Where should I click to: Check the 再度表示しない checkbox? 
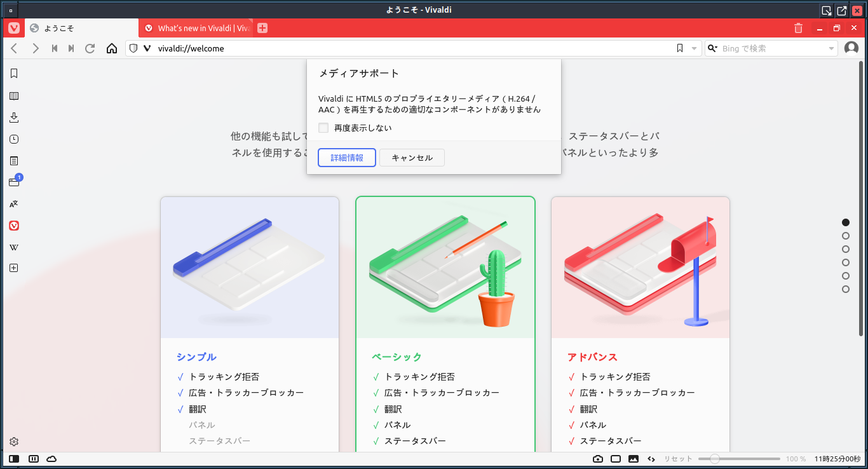click(x=323, y=128)
